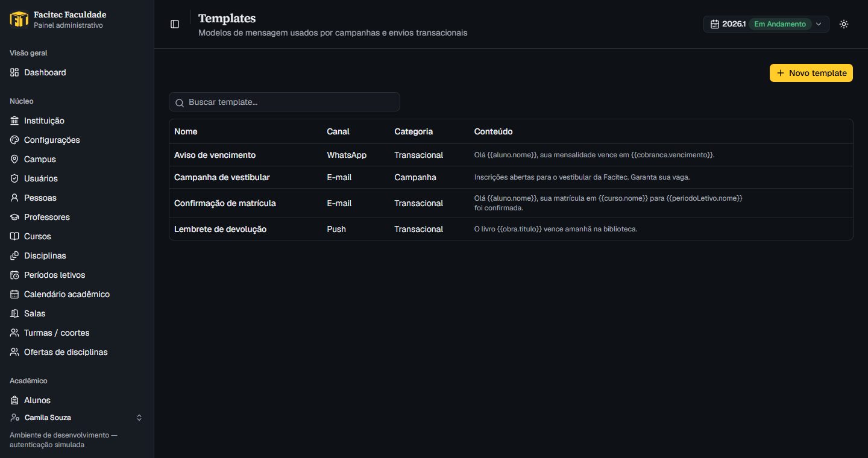Open the Campanha de vestibular template

click(511, 177)
